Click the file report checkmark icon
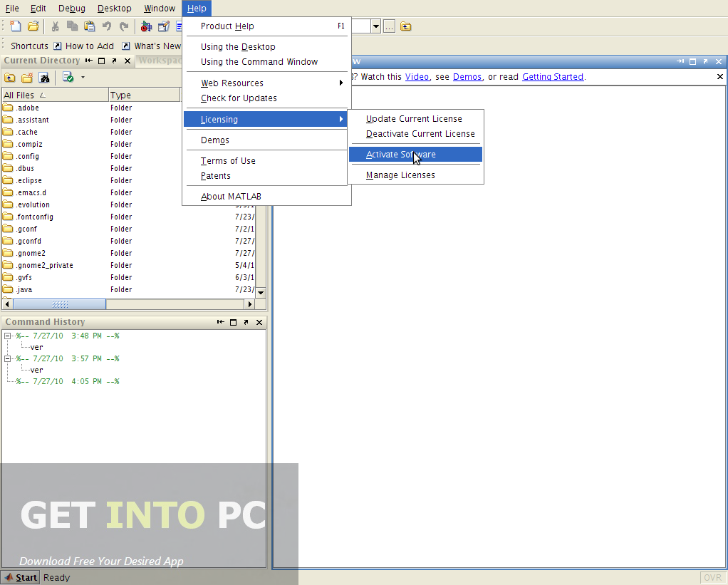Image resolution: width=728 pixels, height=585 pixels. (68, 78)
